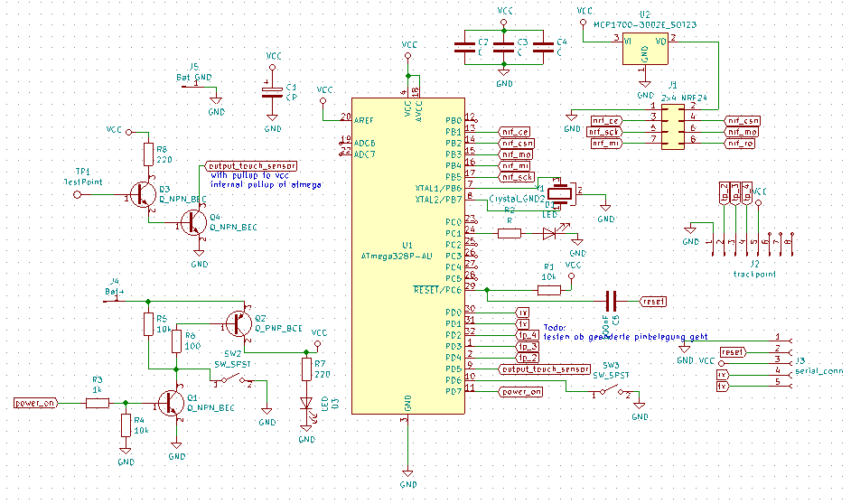Select the R3 1k resistor
This screenshot has width=851, height=504.
pyautogui.click(x=98, y=403)
